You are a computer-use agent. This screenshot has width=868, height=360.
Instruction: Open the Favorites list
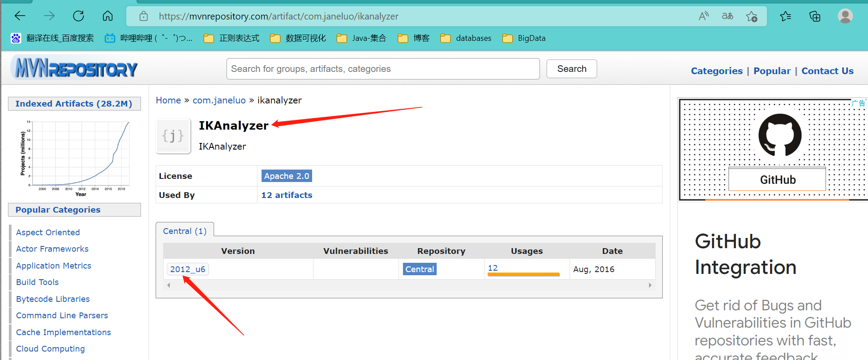(x=786, y=16)
